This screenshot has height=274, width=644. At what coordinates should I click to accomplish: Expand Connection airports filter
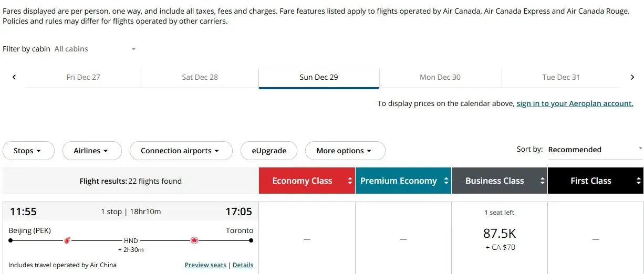coord(181,151)
